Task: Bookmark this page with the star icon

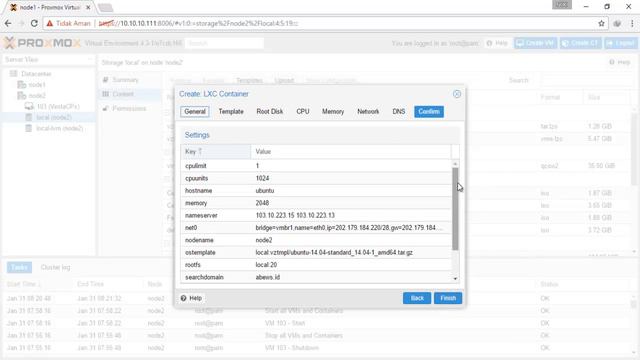Action: [601, 24]
